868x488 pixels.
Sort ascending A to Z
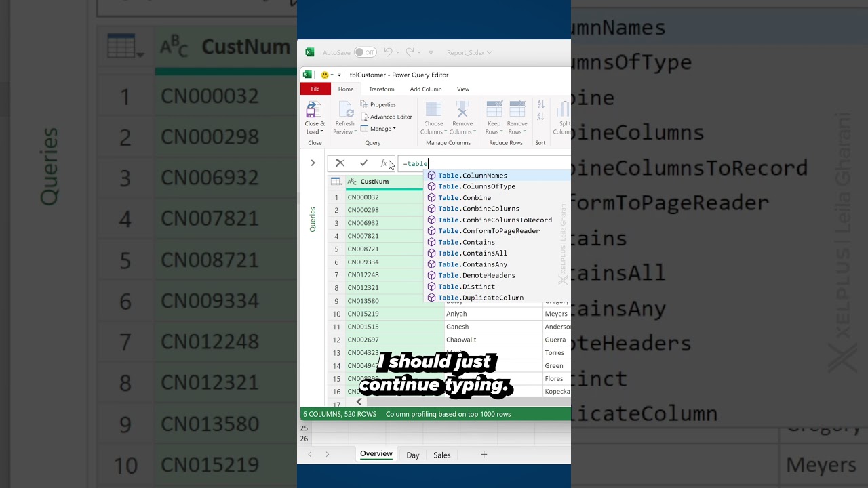pos(540,104)
